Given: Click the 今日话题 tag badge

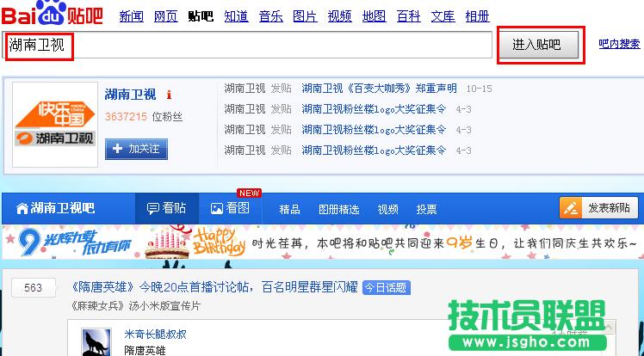Looking at the screenshot, I should (384, 287).
